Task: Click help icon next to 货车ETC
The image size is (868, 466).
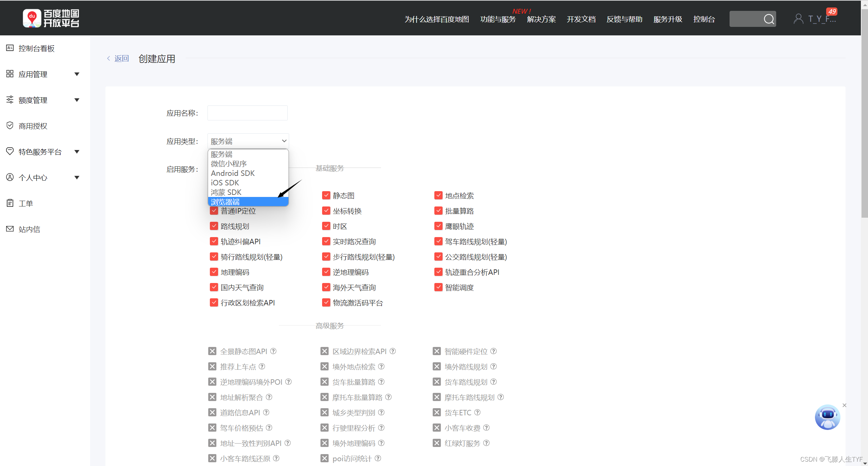Action: point(477,412)
